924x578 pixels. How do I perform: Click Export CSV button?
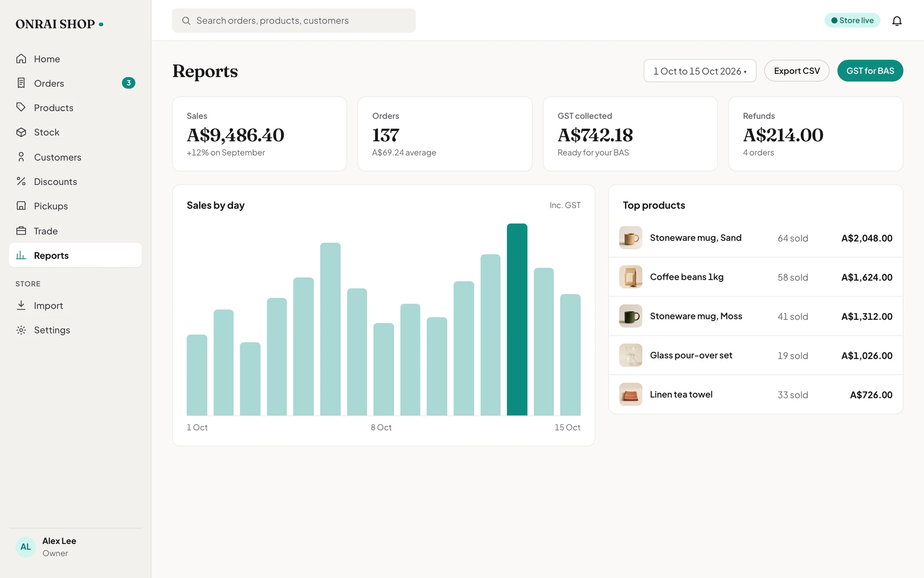[x=796, y=71]
